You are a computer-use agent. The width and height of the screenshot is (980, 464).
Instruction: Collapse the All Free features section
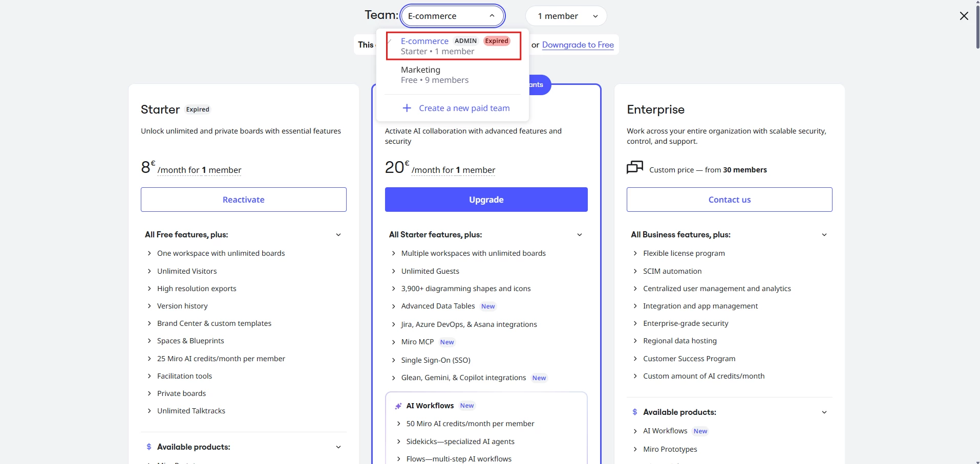338,235
